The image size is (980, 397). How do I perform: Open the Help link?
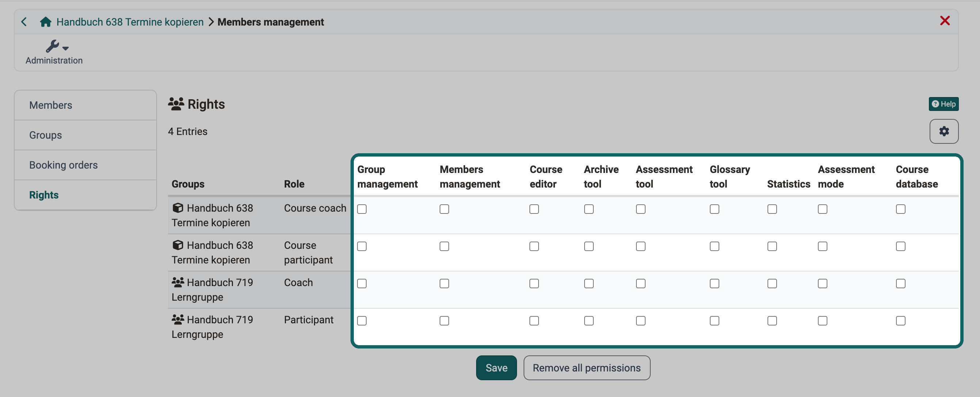tap(943, 104)
